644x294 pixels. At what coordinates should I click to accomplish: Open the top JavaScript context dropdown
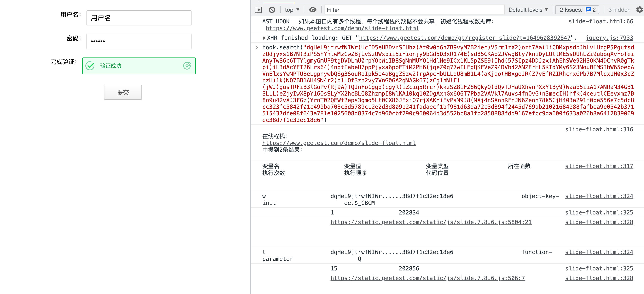tap(292, 10)
